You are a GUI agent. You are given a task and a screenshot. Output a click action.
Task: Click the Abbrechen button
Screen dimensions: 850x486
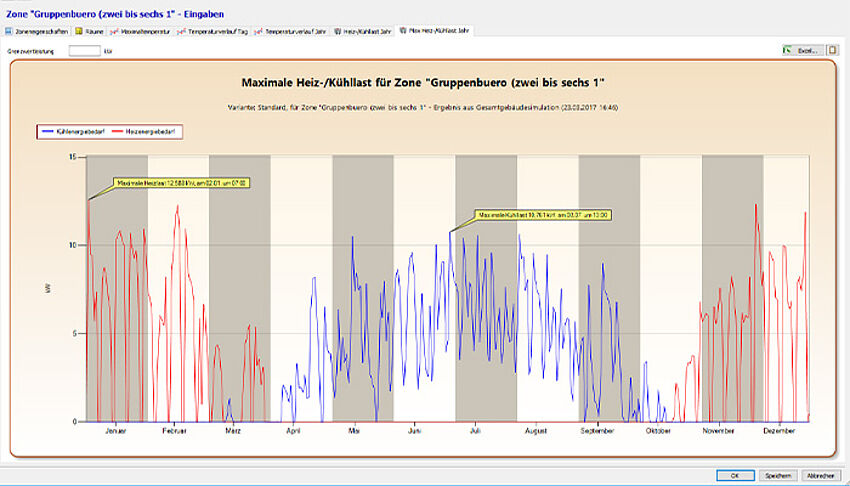tap(820, 475)
